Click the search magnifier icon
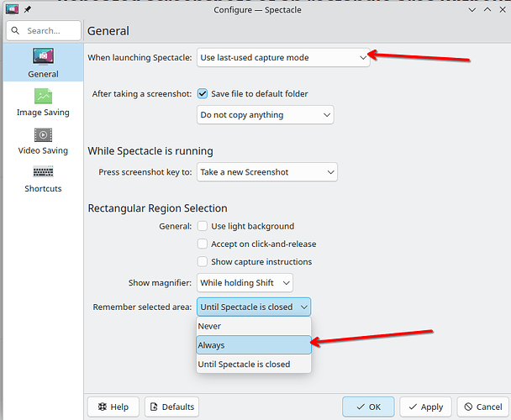Screen dimensions: 511x420 tap(15, 30)
